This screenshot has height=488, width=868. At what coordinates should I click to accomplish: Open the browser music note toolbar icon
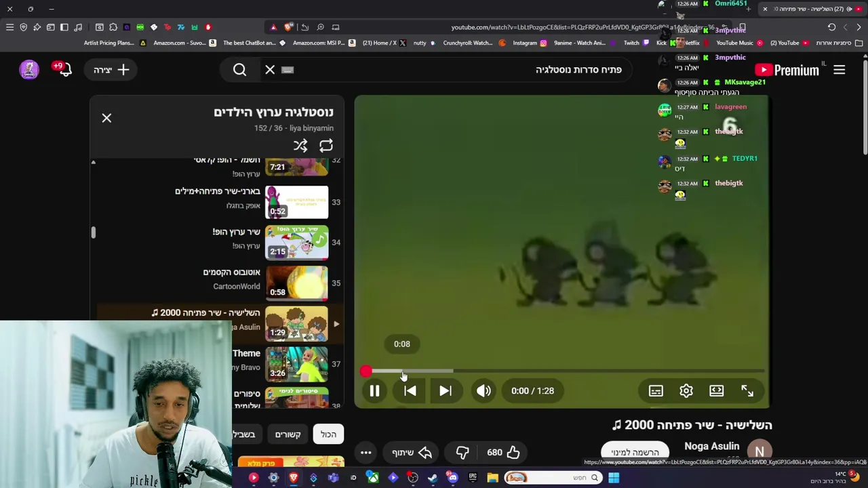click(78, 27)
